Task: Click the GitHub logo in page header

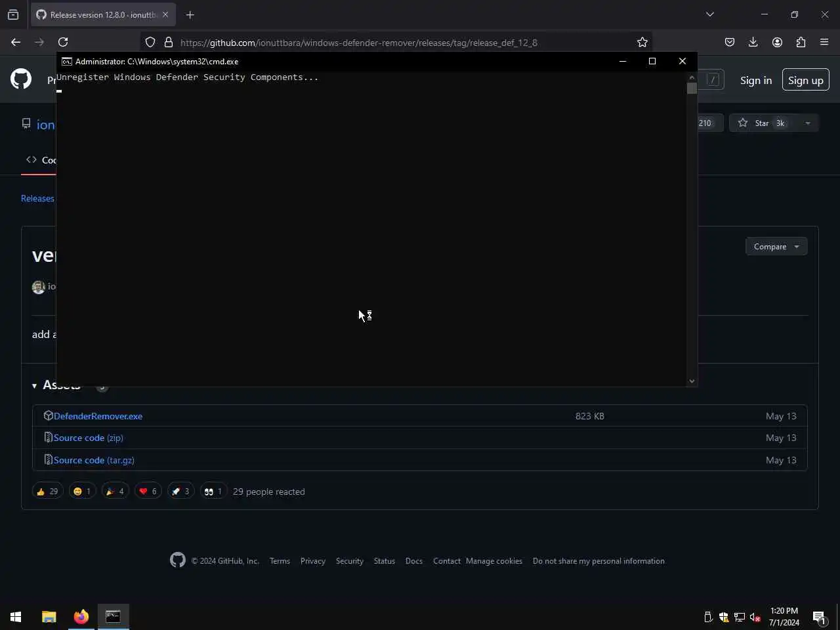Action: pos(21,79)
